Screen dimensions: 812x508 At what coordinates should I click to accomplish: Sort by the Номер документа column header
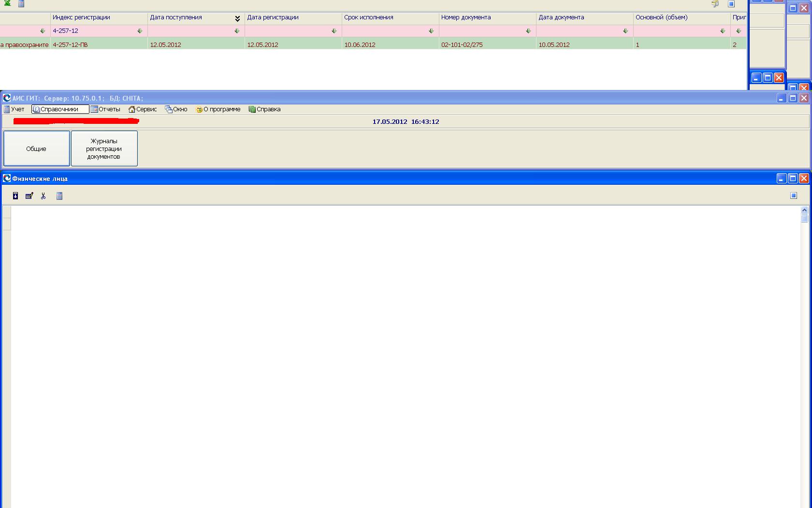[487, 18]
